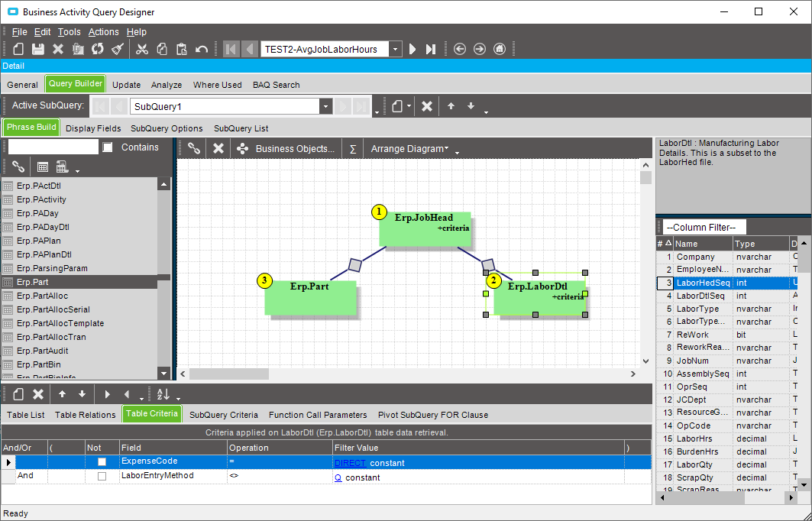Open the SubQuery Criteria tab
The width and height of the screenshot is (812, 521).
coord(224,415)
